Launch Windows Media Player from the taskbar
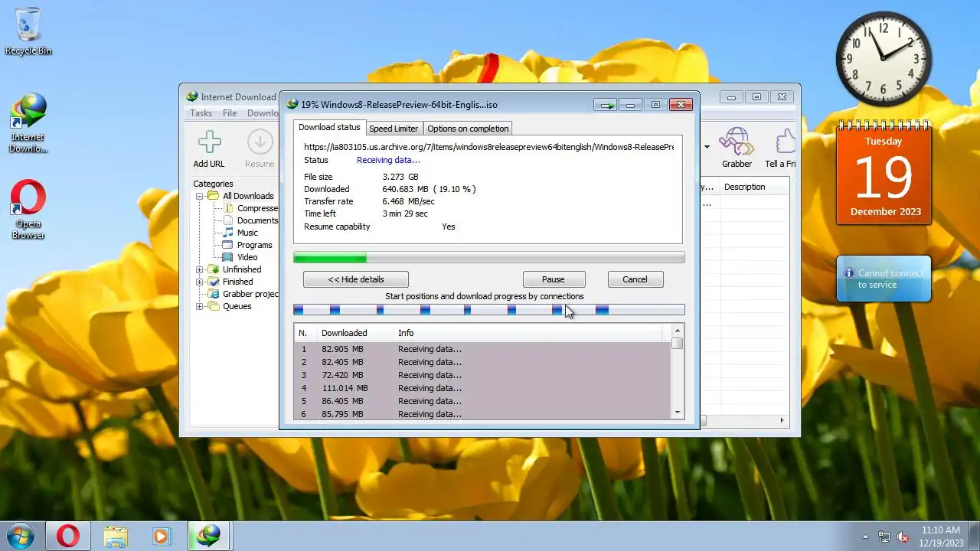The height and width of the screenshot is (551, 980). pyautogui.click(x=161, y=536)
